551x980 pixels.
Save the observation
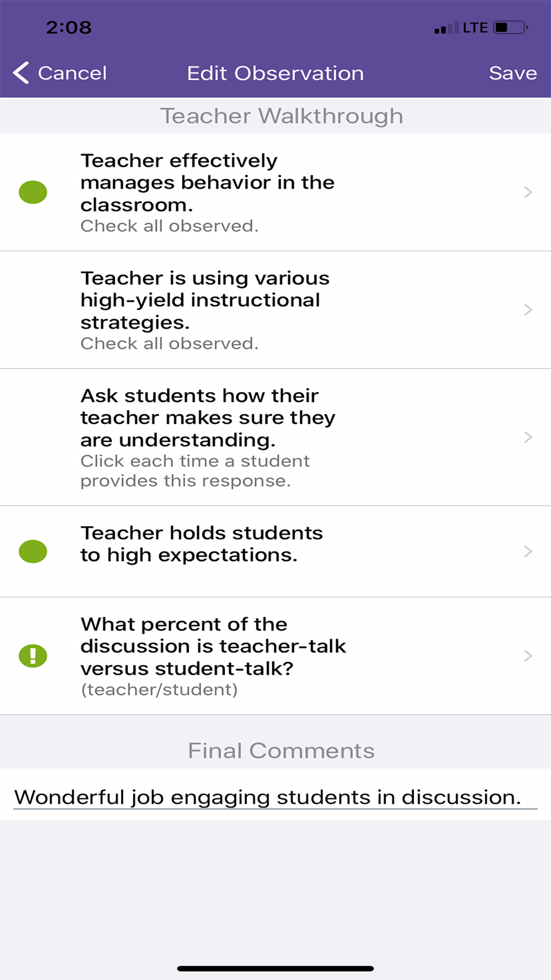[x=512, y=73]
